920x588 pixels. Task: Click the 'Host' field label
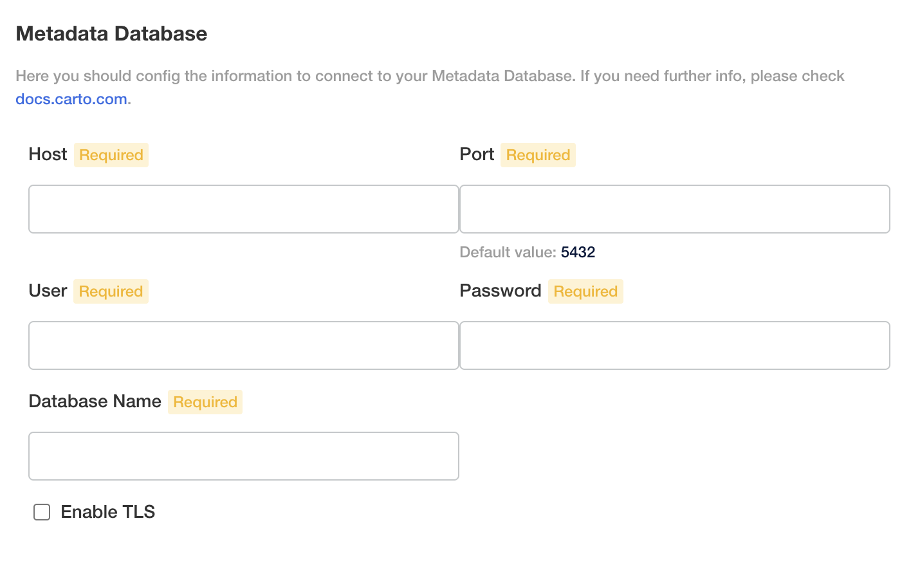coord(48,154)
